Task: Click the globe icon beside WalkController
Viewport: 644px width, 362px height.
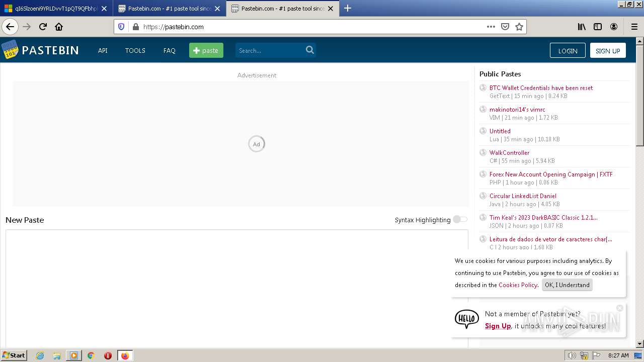Action: [483, 152]
